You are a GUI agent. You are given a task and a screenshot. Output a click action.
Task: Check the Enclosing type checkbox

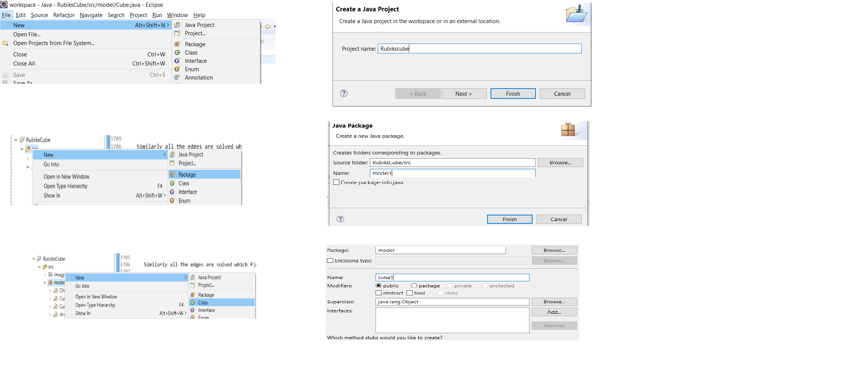330,260
